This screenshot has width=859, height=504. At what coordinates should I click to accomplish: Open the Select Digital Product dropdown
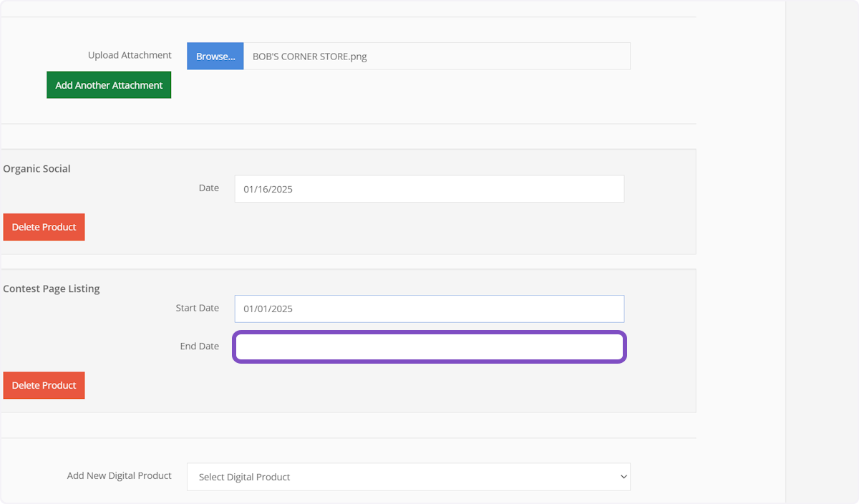coord(408,477)
